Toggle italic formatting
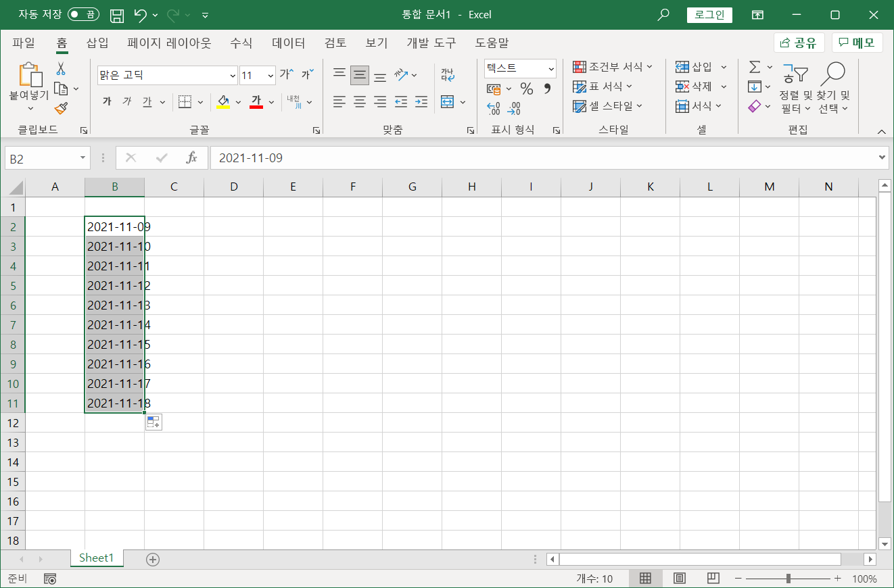Screen dimensions: 894x588 (x=127, y=102)
